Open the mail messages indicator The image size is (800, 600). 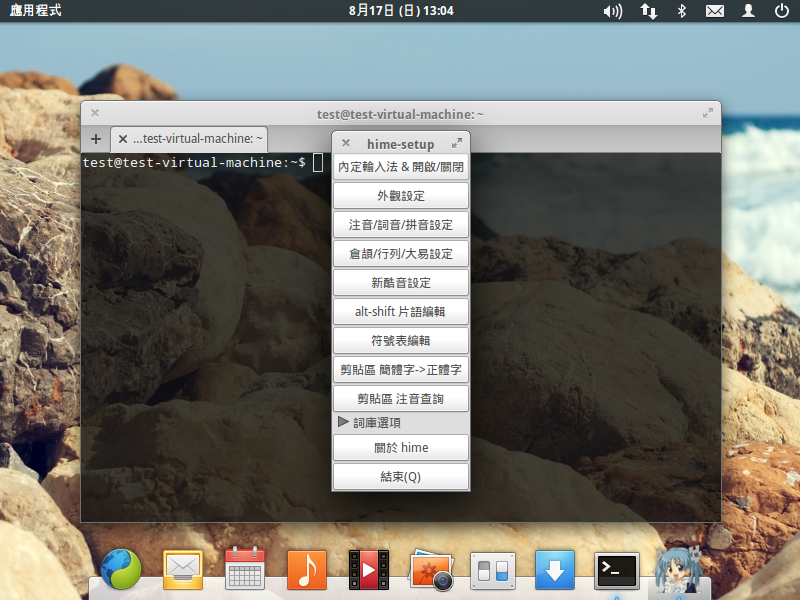715,11
